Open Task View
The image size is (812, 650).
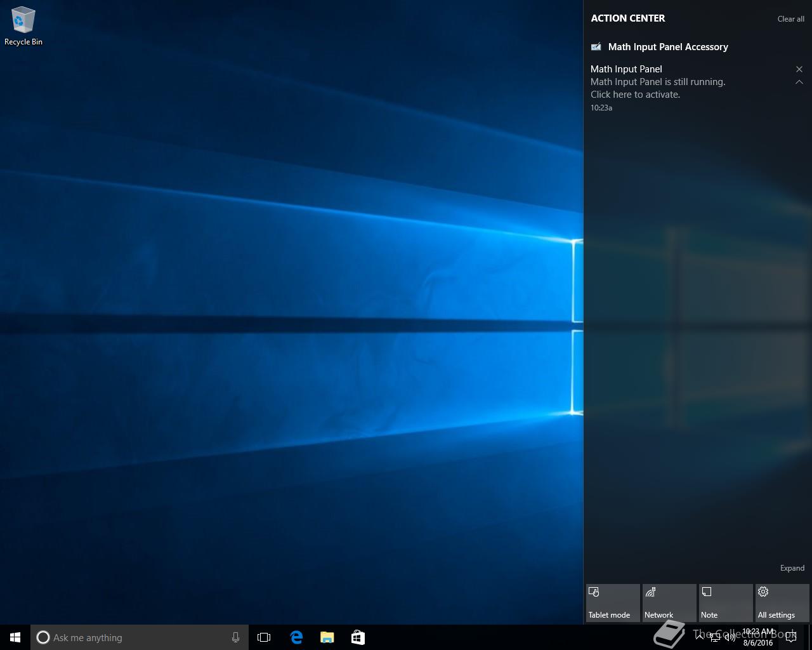coord(264,637)
